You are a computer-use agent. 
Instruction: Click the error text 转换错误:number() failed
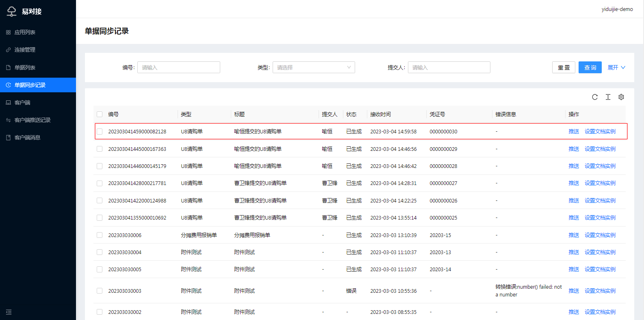[x=529, y=291]
